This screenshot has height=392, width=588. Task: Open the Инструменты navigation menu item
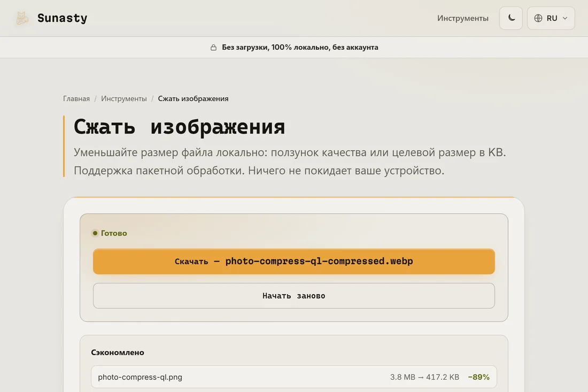pos(463,18)
